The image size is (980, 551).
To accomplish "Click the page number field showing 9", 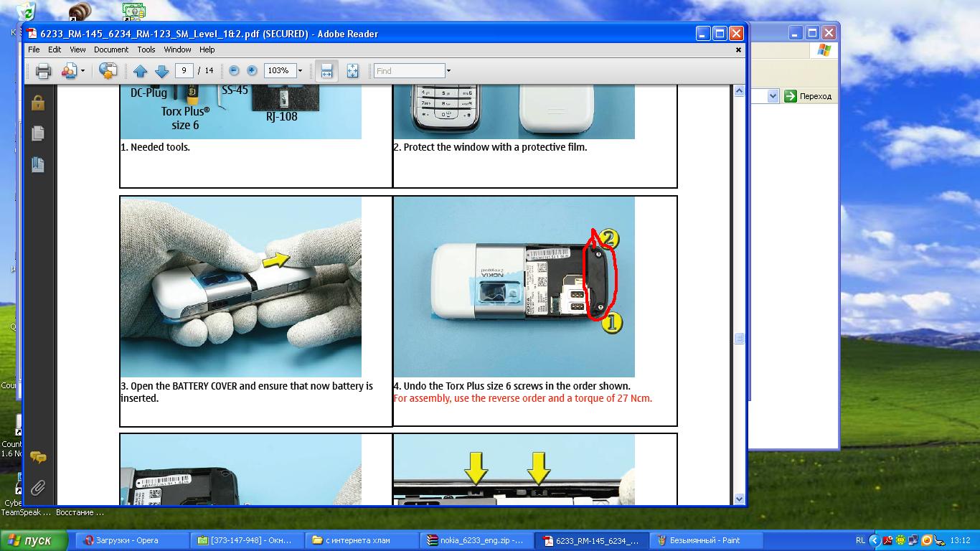I will [184, 70].
